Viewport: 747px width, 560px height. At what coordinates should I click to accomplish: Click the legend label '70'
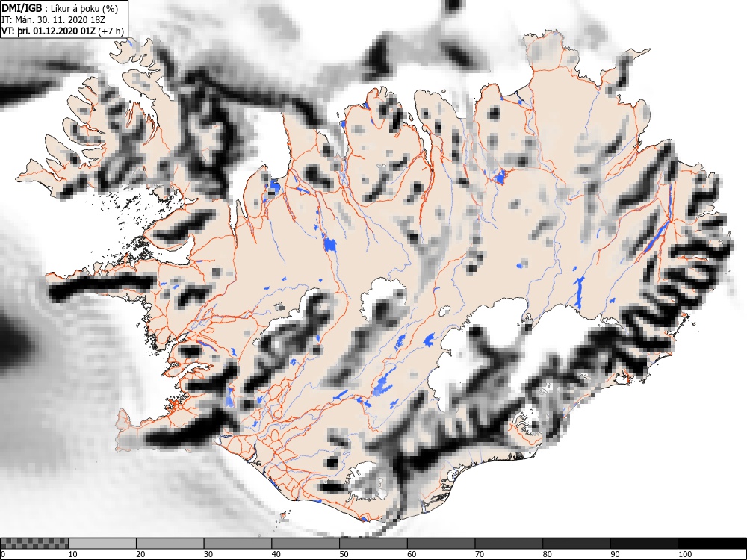pos(479,554)
